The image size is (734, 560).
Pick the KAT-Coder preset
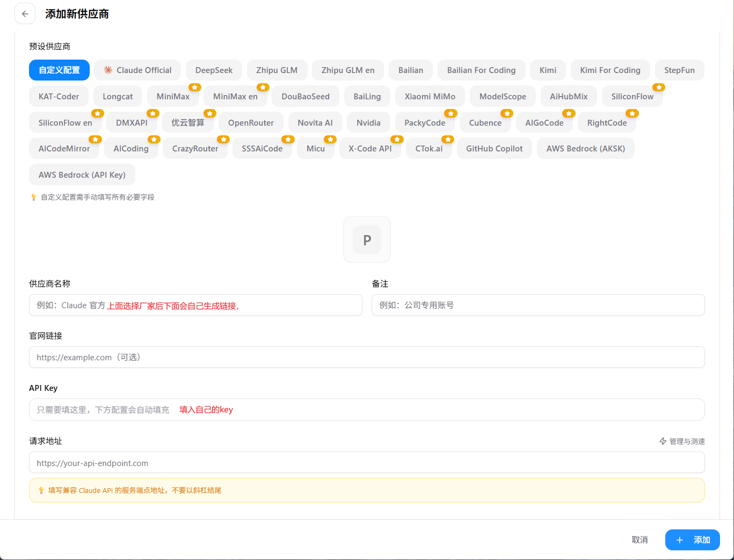59,97
